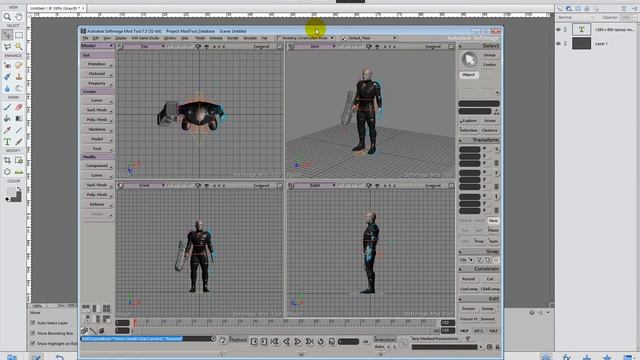Select the Sponge tool

tap(19, 88)
